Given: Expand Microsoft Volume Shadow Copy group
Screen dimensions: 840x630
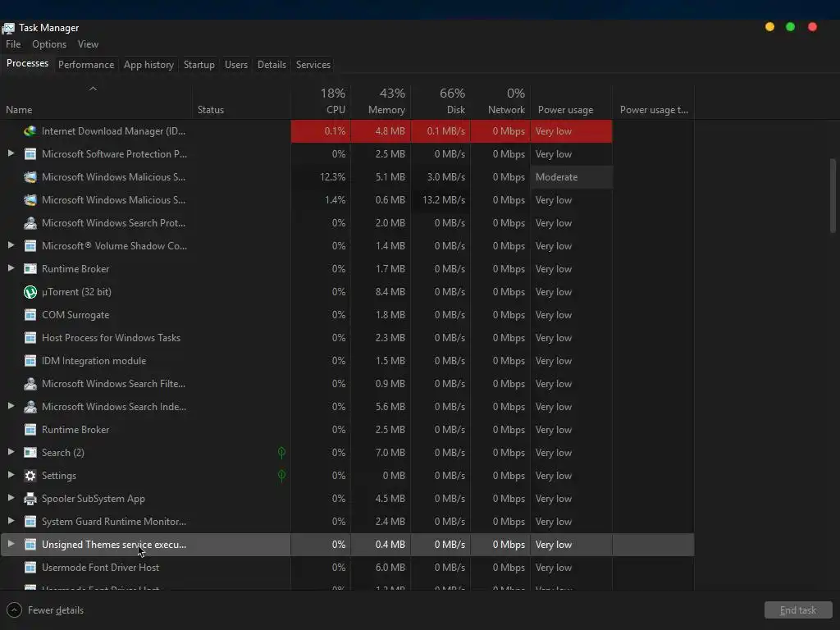Looking at the screenshot, I should [11, 245].
